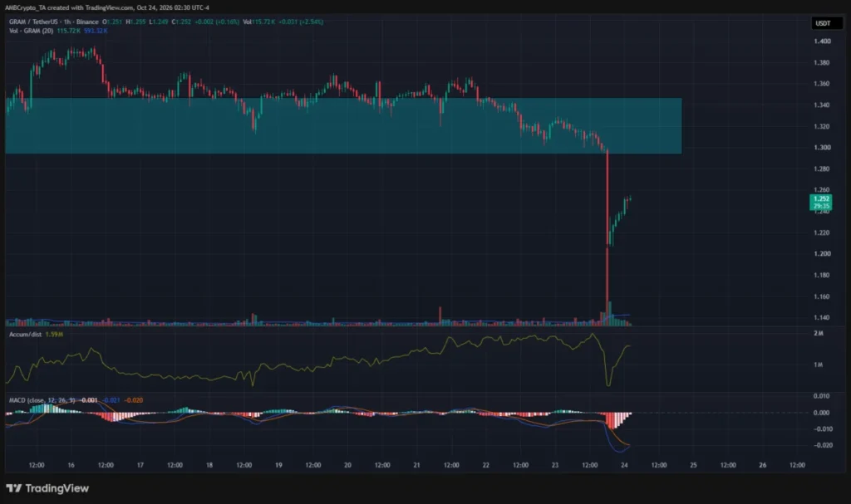Select the Accum/dist indicator label

click(x=25, y=334)
